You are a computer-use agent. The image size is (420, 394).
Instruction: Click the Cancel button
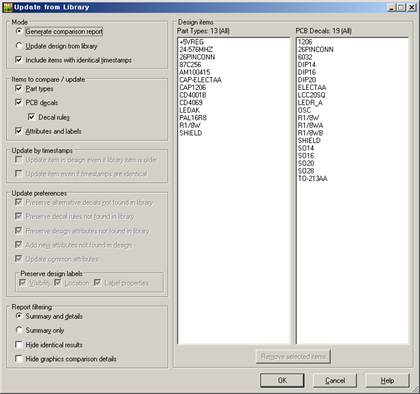pos(335,380)
